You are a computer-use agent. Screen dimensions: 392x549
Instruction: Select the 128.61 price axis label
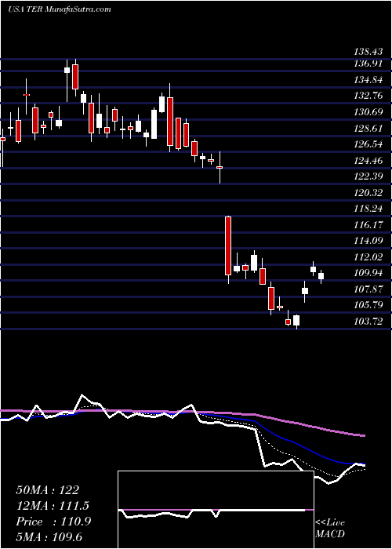click(x=368, y=129)
